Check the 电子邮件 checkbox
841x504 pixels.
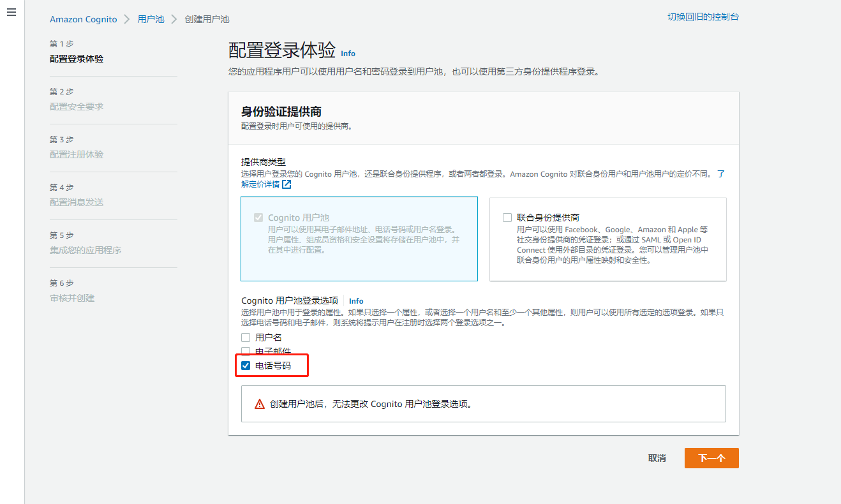246,352
